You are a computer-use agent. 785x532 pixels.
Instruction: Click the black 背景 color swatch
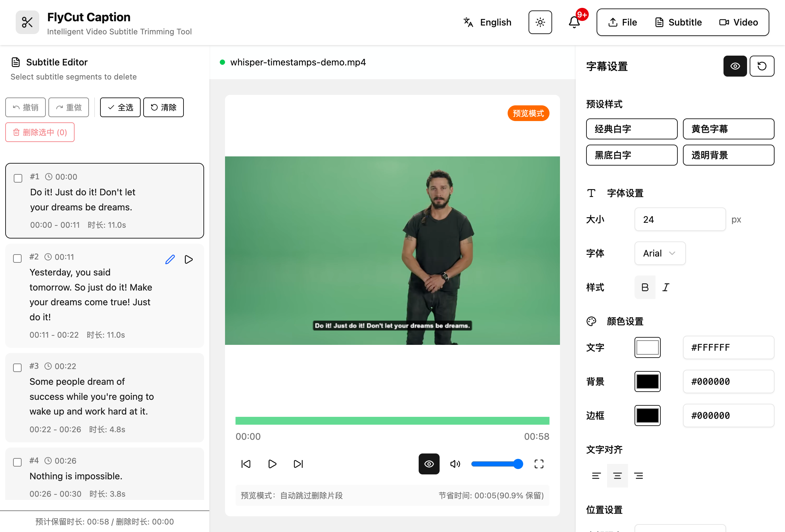(x=647, y=381)
